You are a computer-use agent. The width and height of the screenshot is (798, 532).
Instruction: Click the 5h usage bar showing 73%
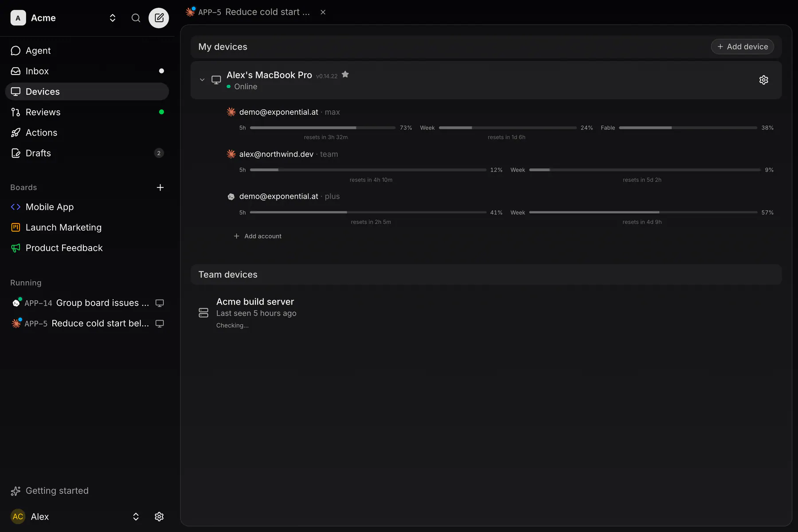(323, 128)
